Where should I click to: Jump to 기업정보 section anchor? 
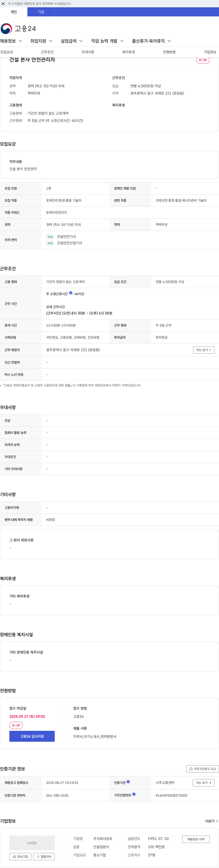[x=210, y=52]
